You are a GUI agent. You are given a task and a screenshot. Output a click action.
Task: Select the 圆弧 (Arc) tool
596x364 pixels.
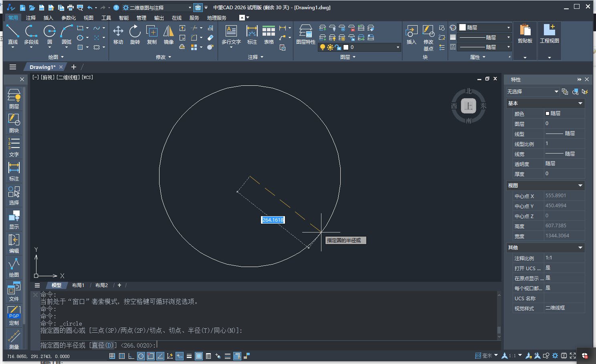[67, 34]
